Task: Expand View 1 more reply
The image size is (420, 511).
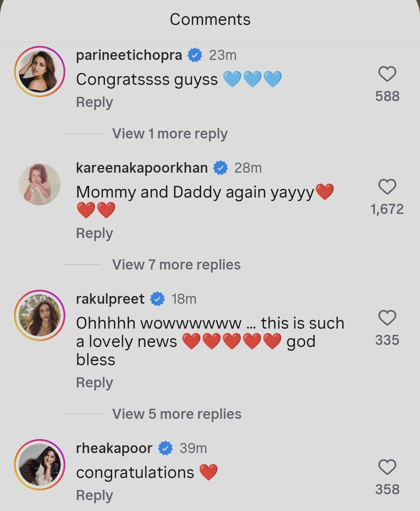Action: [x=170, y=133]
